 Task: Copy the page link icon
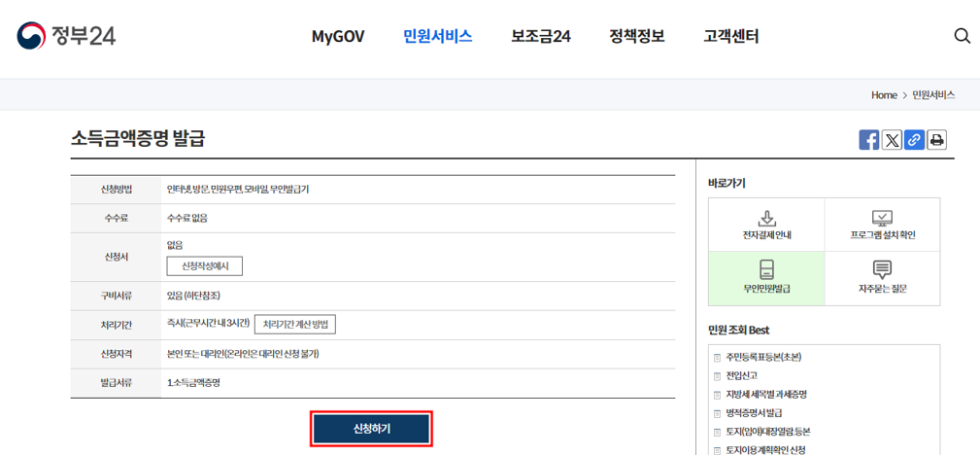tap(914, 140)
